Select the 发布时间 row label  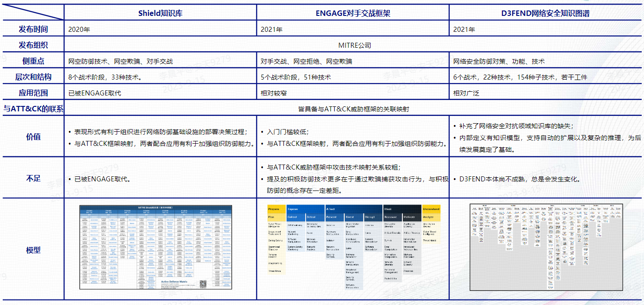click(33, 29)
